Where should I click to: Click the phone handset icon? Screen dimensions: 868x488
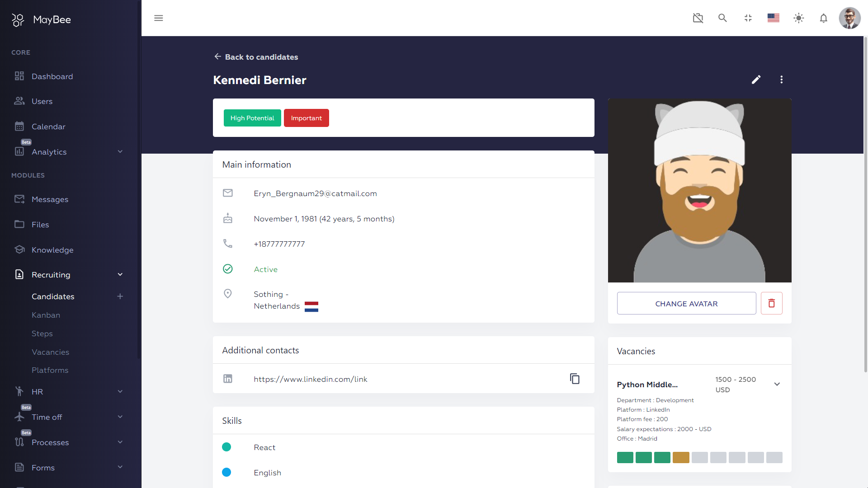(x=228, y=244)
